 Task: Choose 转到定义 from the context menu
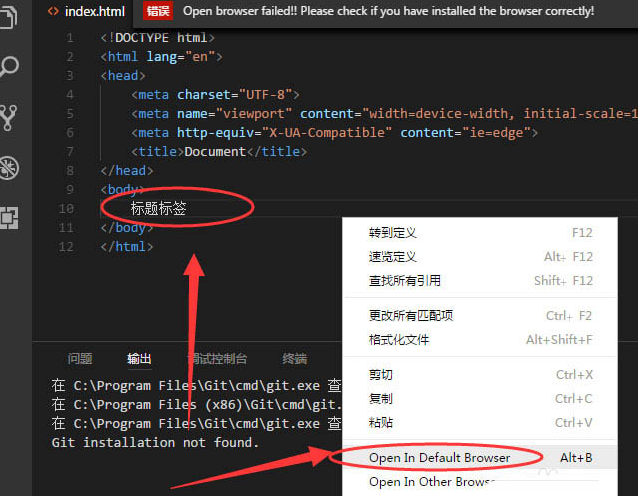click(x=391, y=233)
